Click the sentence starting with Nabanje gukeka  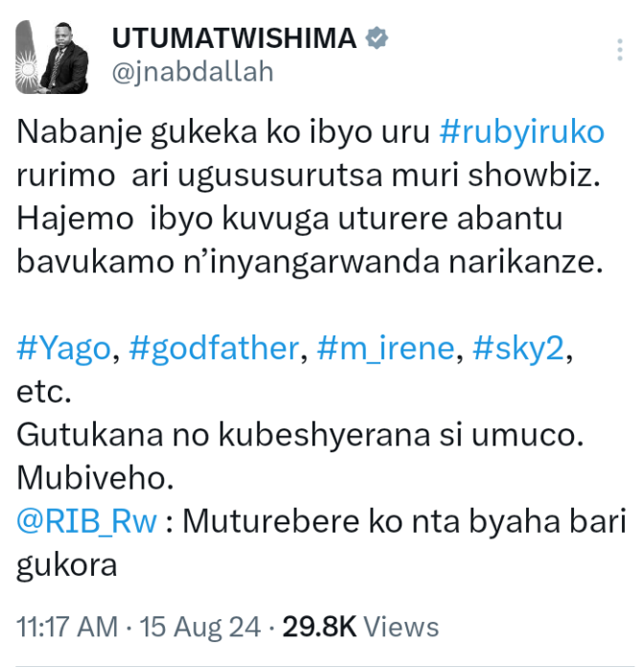coord(310,153)
